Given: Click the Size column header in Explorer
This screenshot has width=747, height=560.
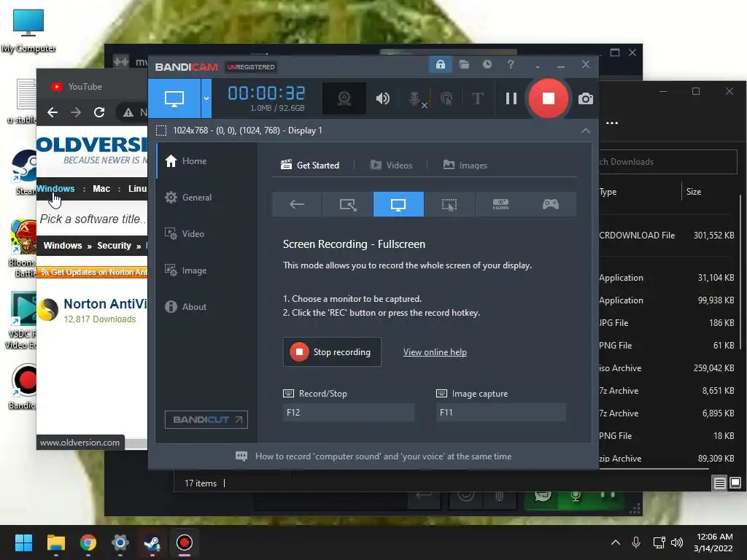Looking at the screenshot, I should coord(694,192).
